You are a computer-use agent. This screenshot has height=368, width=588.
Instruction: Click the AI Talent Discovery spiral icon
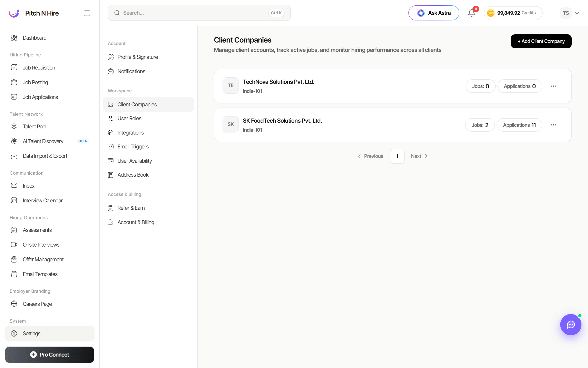click(x=14, y=141)
